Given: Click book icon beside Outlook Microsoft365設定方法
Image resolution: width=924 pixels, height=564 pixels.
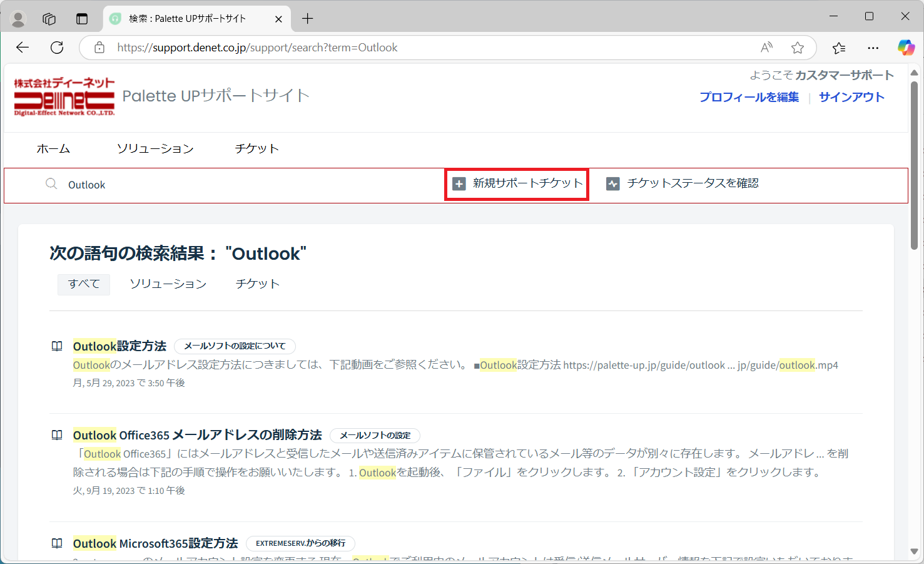Looking at the screenshot, I should (x=57, y=543).
